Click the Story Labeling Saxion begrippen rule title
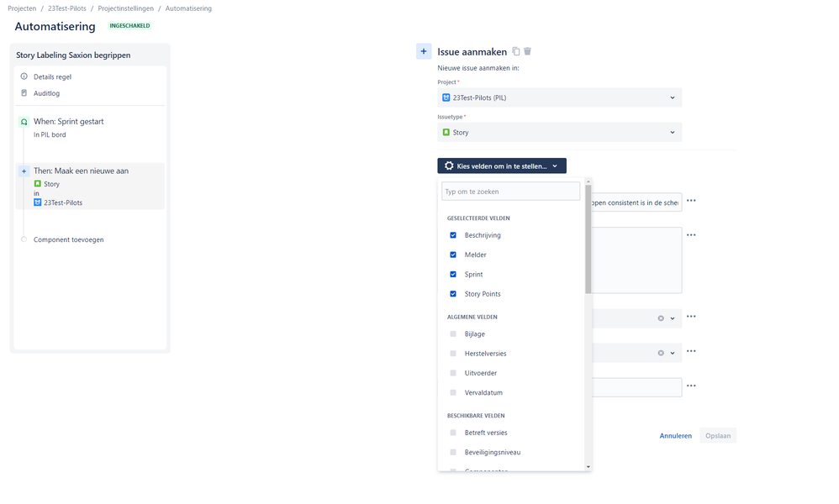Viewport: 839px width, 504px height. coord(73,55)
